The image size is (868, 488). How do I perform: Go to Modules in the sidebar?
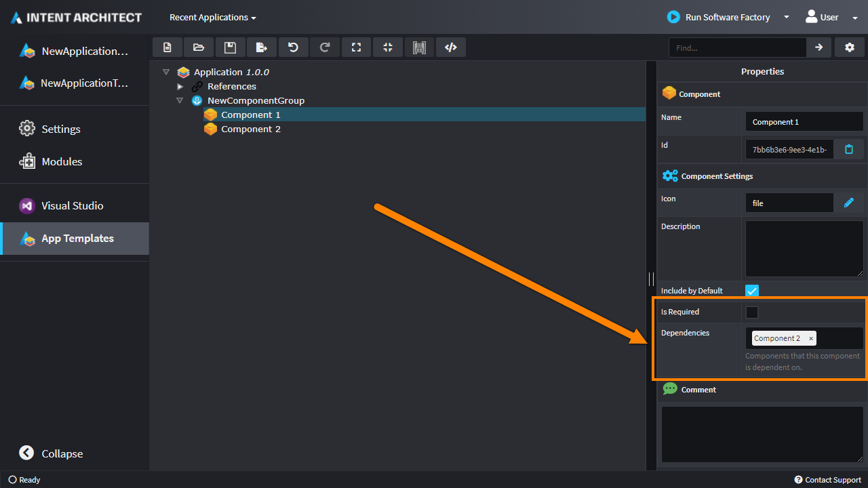pyautogui.click(x=61, y=162)
